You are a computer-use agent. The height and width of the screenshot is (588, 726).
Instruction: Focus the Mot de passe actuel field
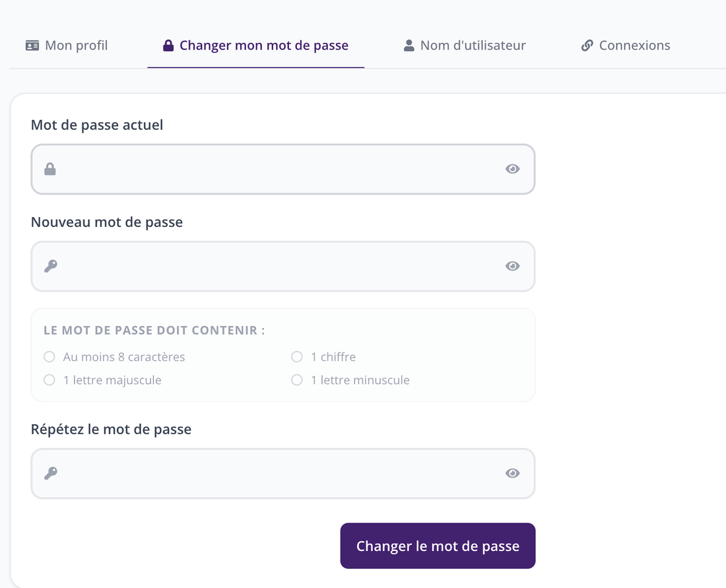[283, 169]
